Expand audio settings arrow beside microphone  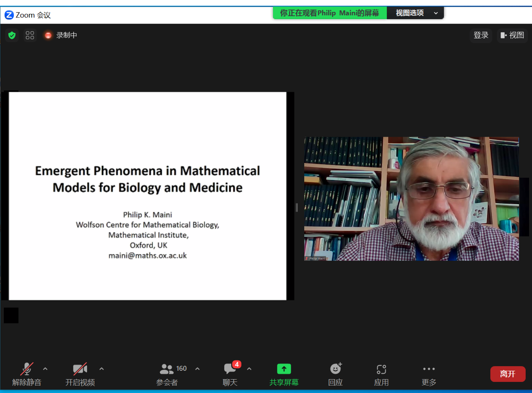[45, 369]
